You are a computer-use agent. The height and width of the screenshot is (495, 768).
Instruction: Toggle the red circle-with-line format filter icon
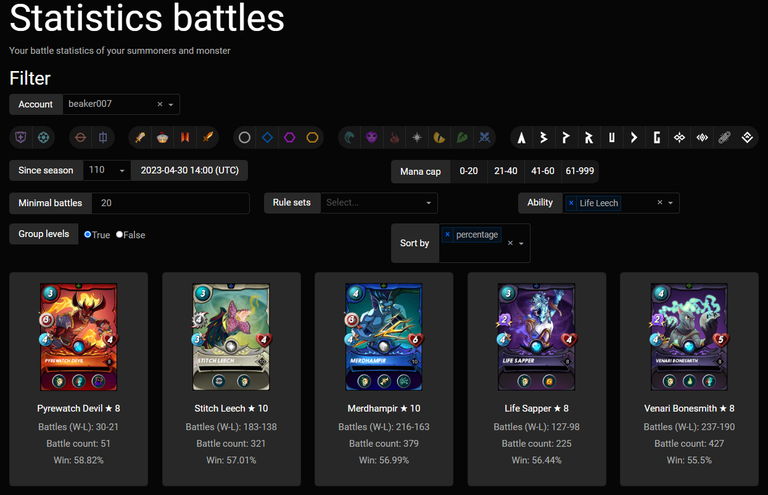80,138
